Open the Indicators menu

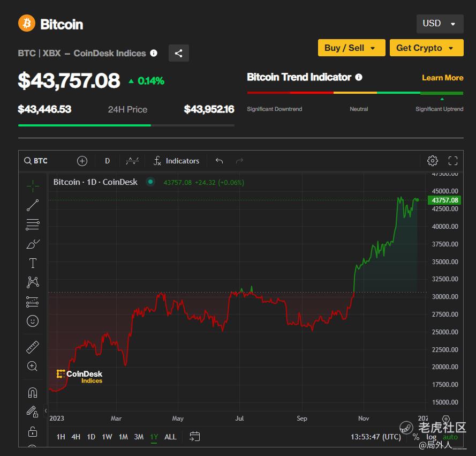pos(176,161)
